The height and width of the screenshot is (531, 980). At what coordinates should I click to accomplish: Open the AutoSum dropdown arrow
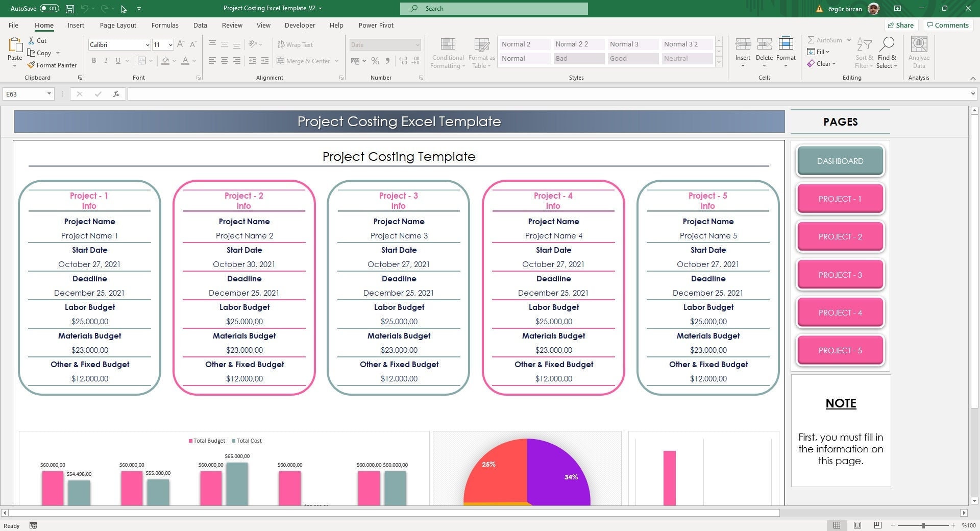tap(849, 40)
